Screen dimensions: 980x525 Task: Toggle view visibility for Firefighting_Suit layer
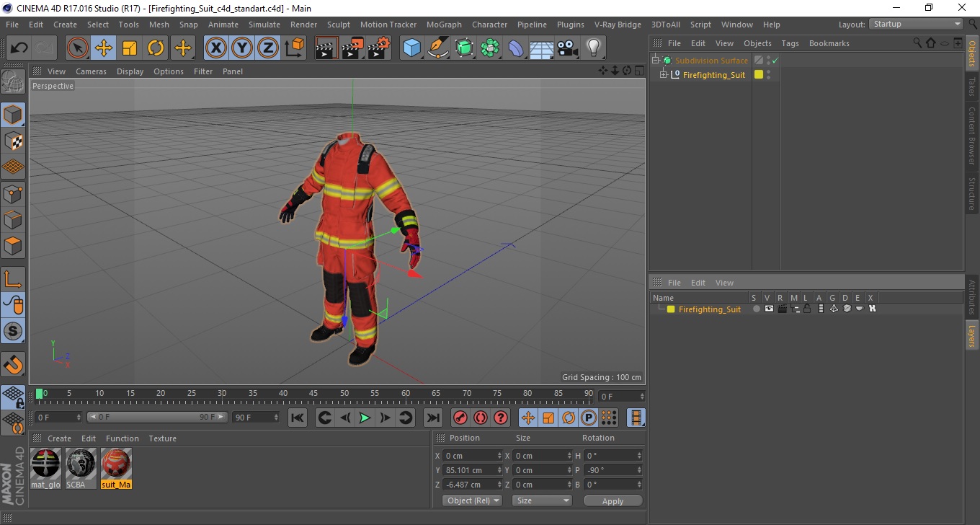[x=769, y=309]
